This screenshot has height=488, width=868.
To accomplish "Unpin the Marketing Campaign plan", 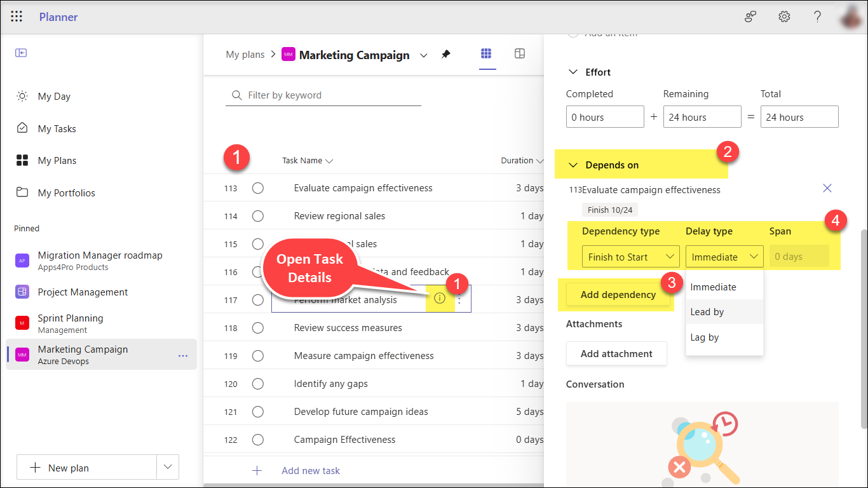I will point(445,55).
